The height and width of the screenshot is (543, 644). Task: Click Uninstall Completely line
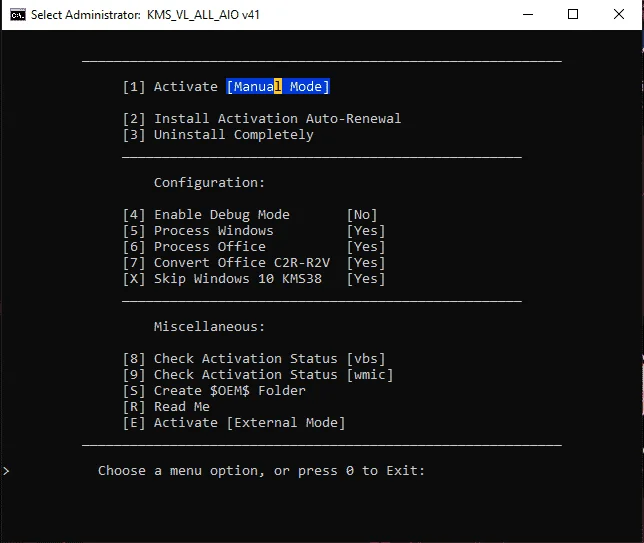(218, 135)
